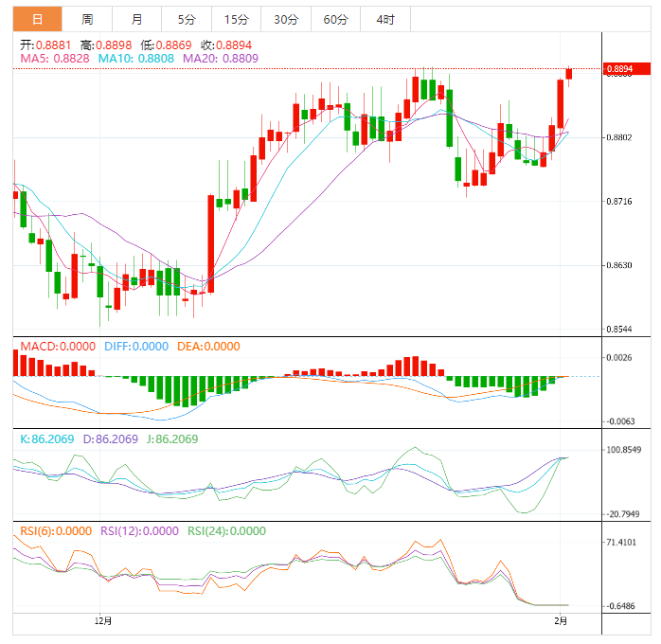Click the 开:0.8881 open price text

(x=45, y=45)
